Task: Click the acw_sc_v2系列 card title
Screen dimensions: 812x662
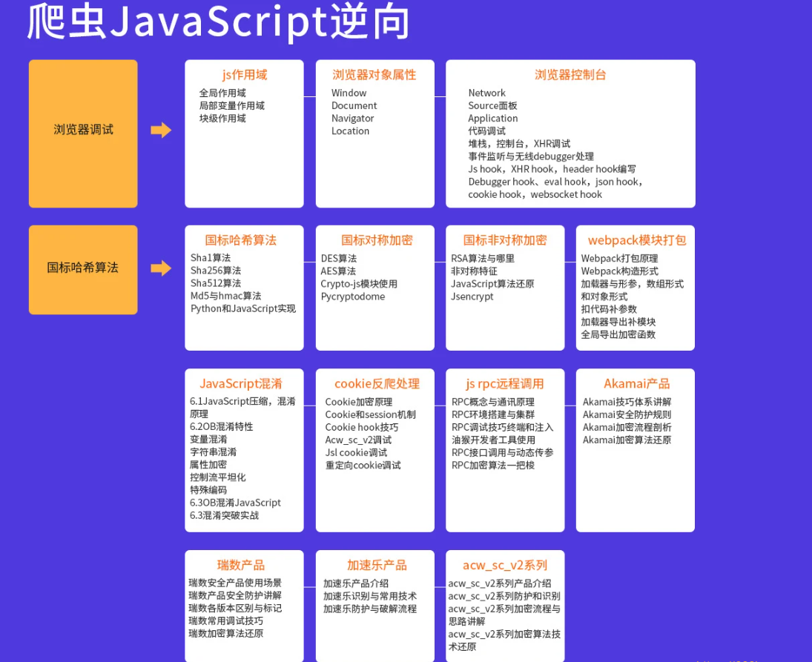Action: [504, 566]
